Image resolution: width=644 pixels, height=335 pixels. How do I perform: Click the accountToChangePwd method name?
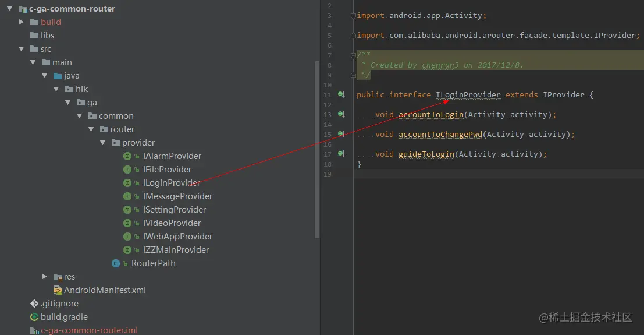[440, 134]
